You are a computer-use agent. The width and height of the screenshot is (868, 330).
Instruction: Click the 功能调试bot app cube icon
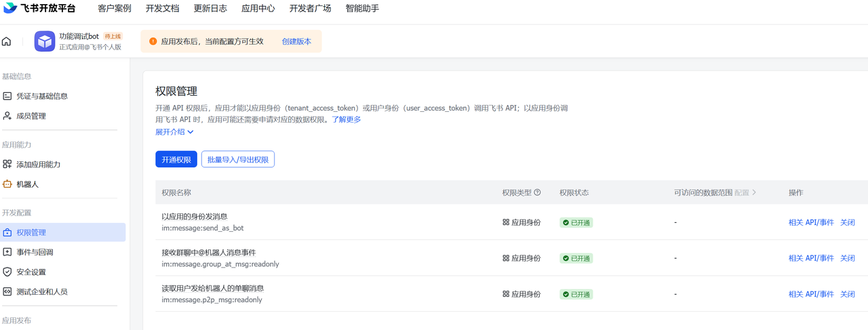coord(45,41)
